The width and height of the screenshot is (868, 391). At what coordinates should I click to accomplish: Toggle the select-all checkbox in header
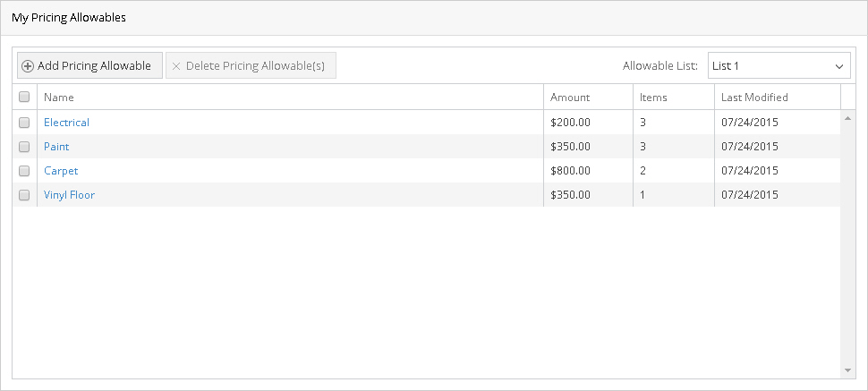24,98
